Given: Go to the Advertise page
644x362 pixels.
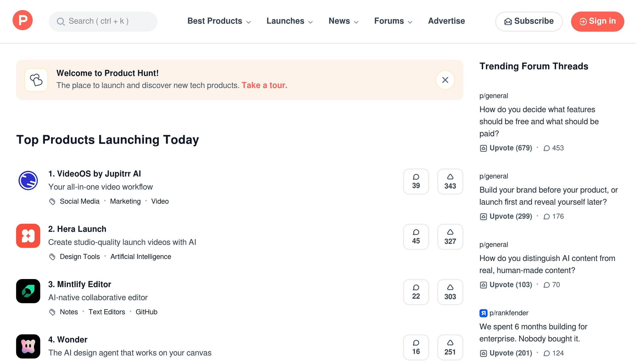Looking at the screenshot, I should (446, 21).
